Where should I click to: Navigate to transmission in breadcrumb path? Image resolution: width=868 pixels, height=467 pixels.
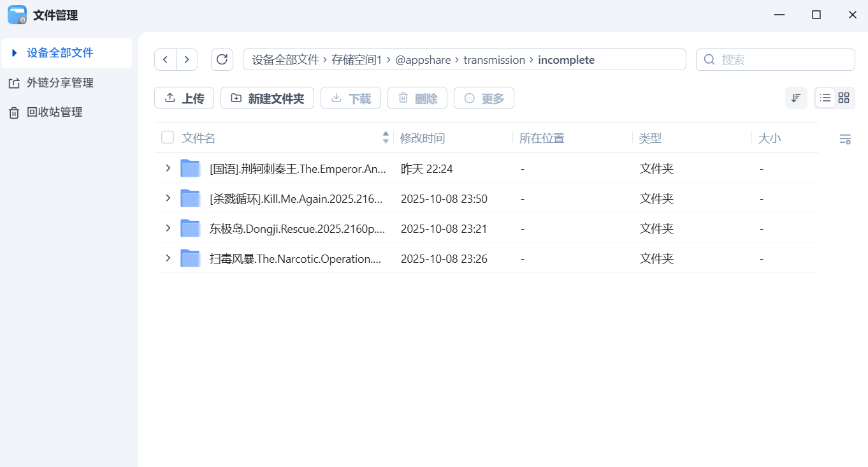[494, 60]
